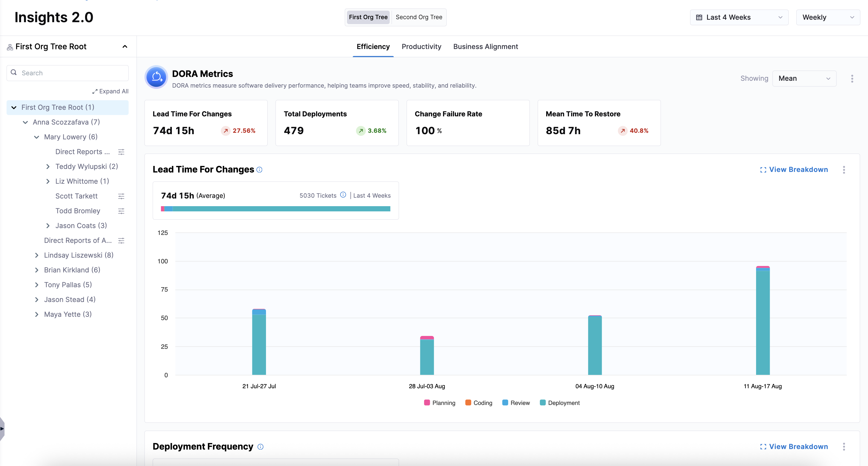Screen dimensions: 868x466
Task: Switch to Second Org Tree
Action: click(419, 17)
